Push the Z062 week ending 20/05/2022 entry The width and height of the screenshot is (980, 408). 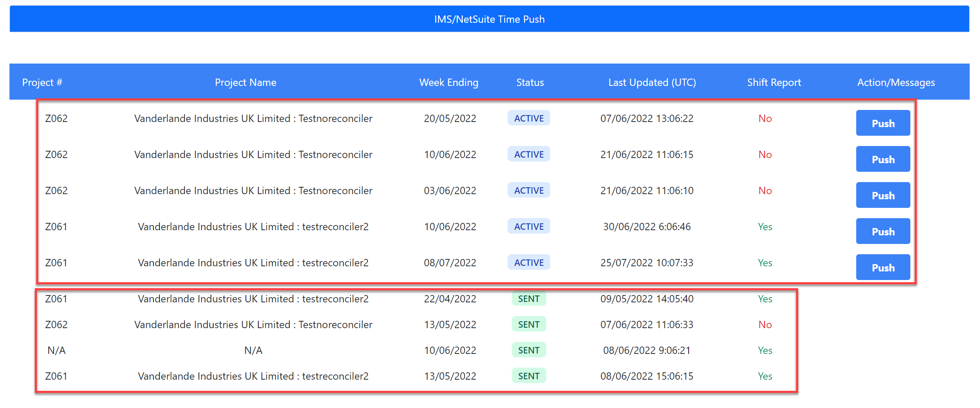883,123
